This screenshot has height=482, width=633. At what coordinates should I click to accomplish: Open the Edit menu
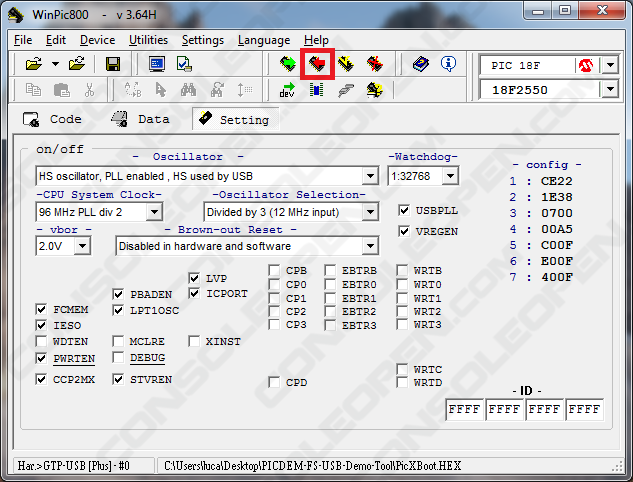pyautogui.click(x=56, y=40)
